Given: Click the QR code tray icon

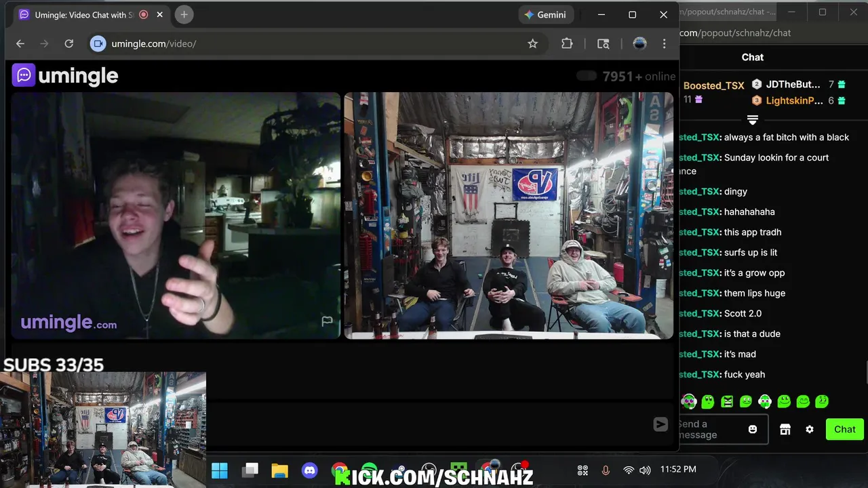Looking at the screenshot, I should [x=583, y=470].
